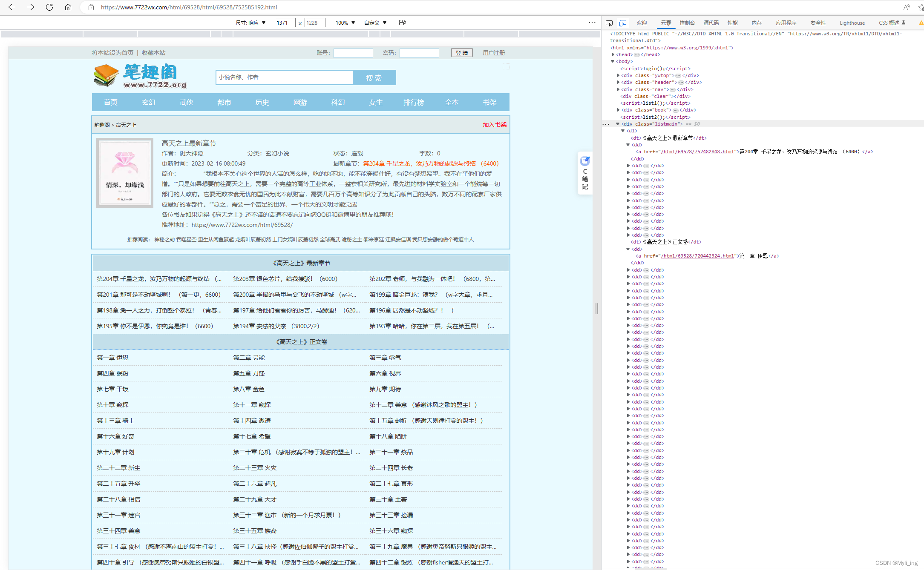Open 第一章 伊恩 chapter link
The image size is (924, 570).
click(x=112, y=358)
